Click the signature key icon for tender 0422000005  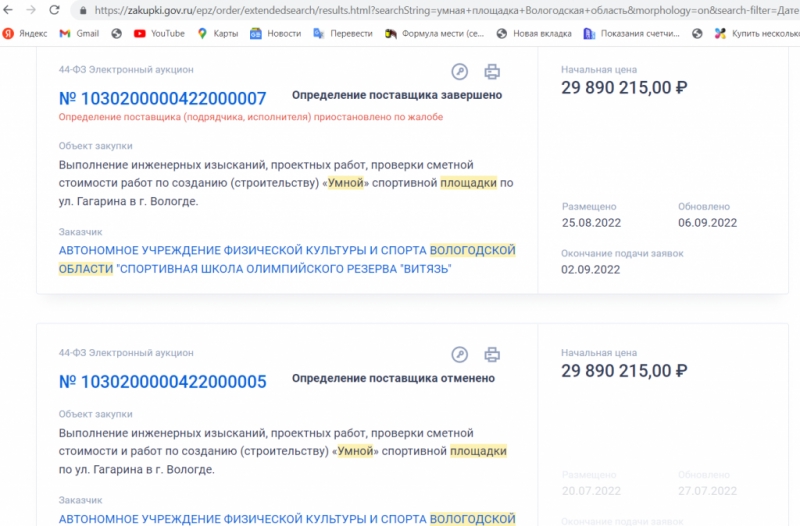460,354
